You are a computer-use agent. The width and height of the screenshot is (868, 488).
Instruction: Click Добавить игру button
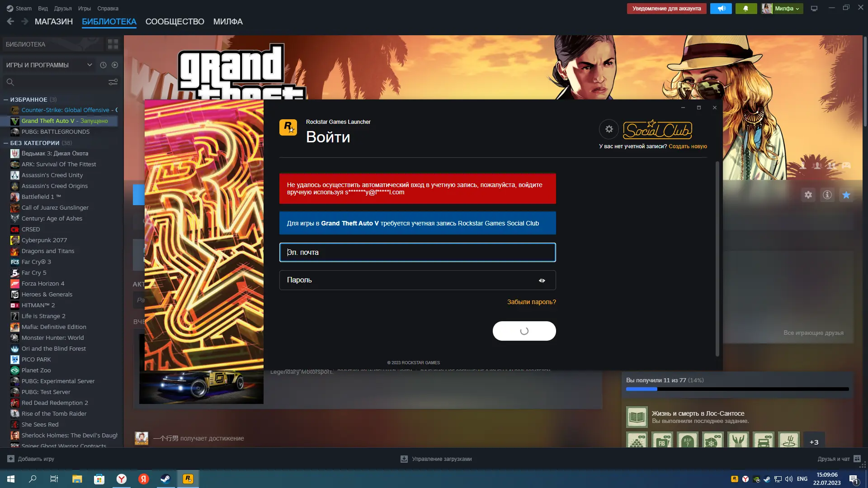pos(31,459)
